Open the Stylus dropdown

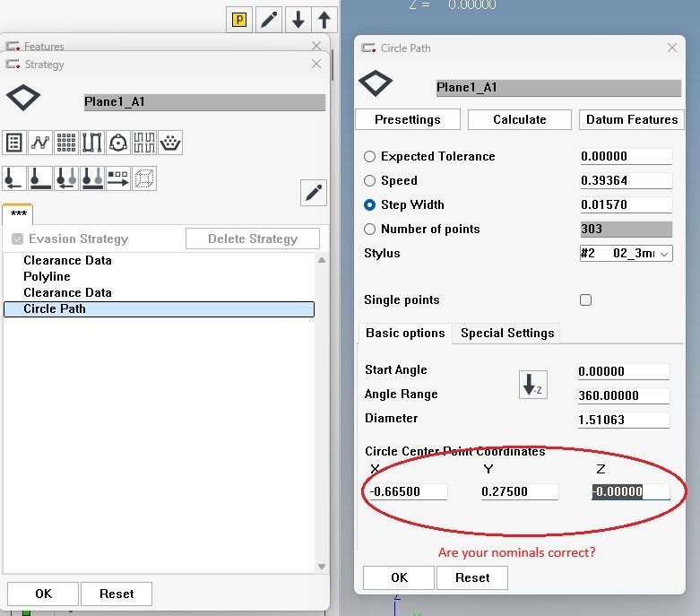[626, 254]
